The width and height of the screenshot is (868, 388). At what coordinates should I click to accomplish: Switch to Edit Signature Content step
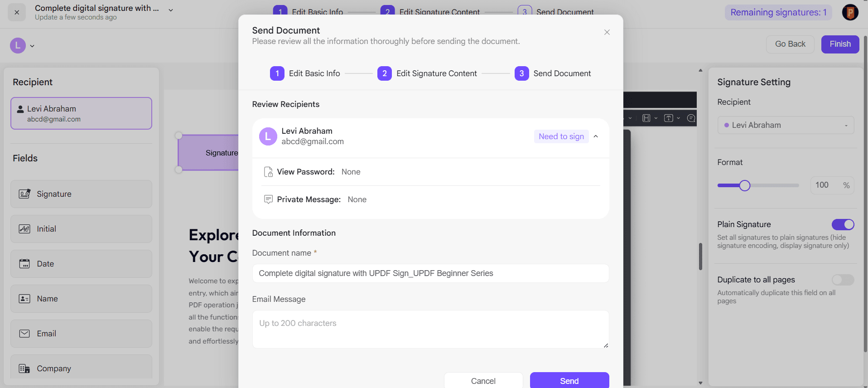tap(427, 73)
